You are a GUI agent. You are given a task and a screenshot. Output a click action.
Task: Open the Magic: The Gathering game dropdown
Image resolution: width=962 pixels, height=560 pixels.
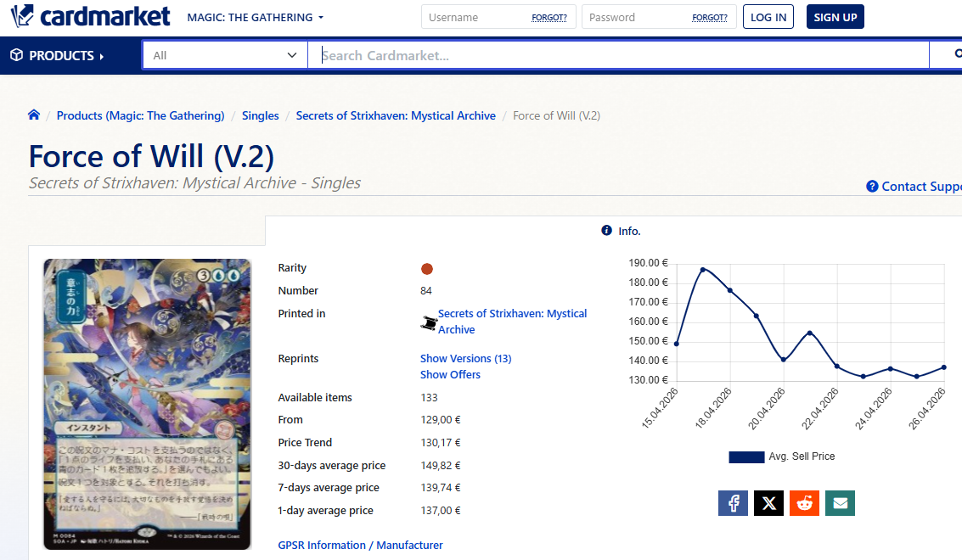256,17
